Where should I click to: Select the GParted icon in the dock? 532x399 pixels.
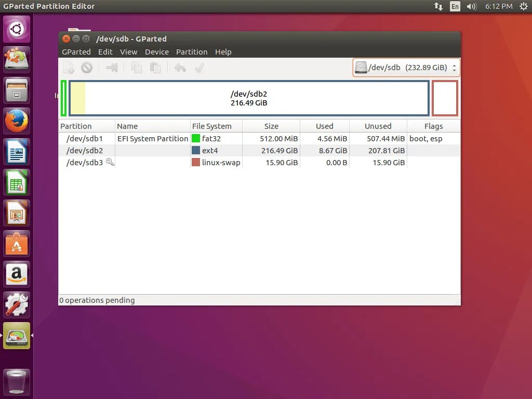[17, 336]
